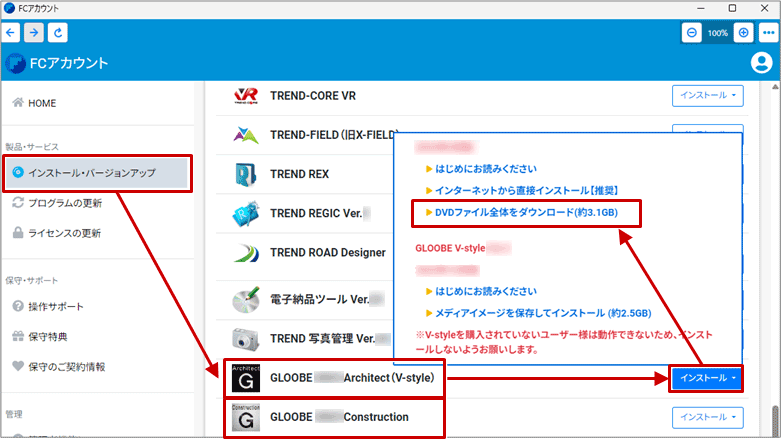The width and height of the screenshot is (781, 441).
Task: Click the FCアカウント logo in the header
Action: (15, 63)
